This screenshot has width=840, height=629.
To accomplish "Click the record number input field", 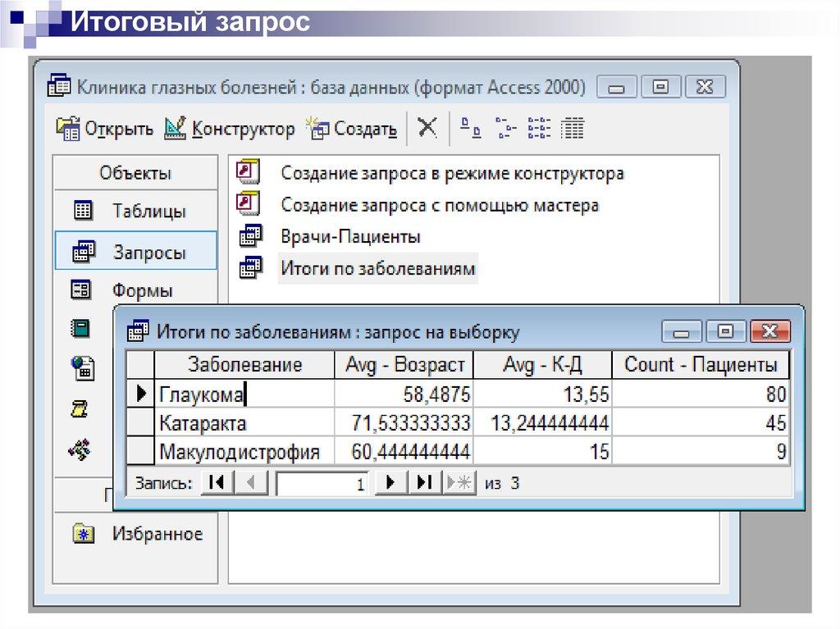I will pyautogui.click(x=322, y=483).
